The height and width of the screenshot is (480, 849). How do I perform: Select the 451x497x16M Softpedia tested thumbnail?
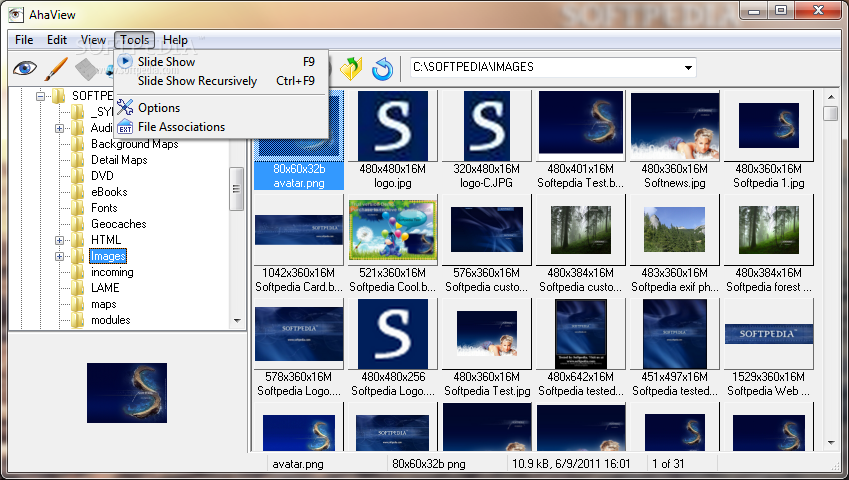pyautogui.click(x=675, y=334)
